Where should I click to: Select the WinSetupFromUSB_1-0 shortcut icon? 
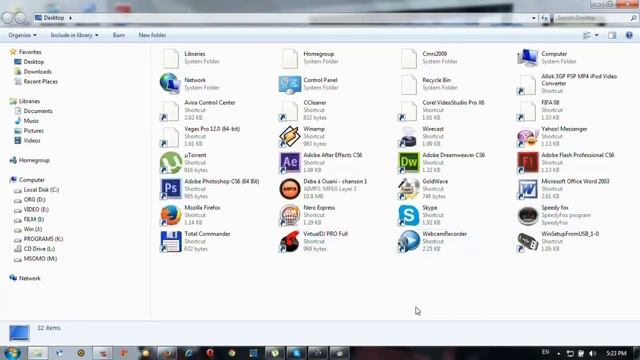coord(527,242)
